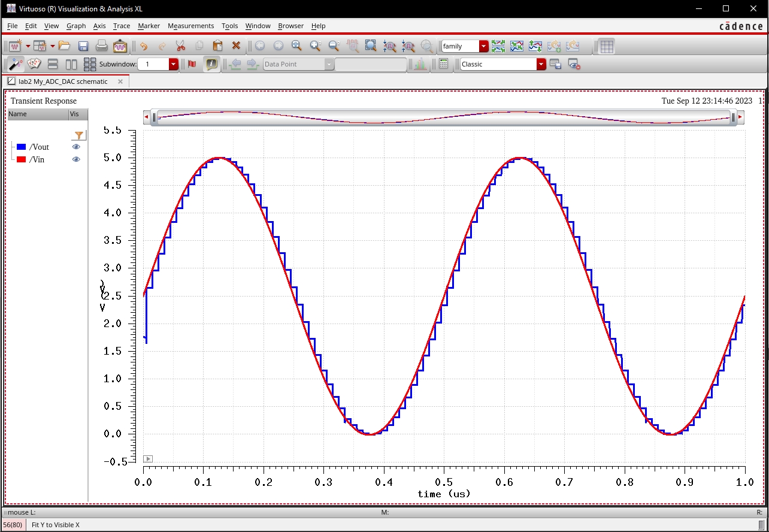Click the blue /Vout color swatch
769x532 pixels.
(x=22, y=147)
